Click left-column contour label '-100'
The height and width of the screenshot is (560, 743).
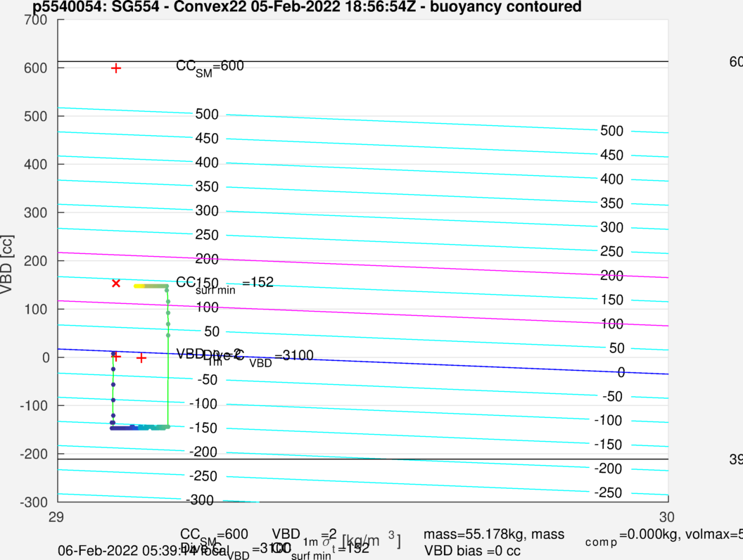click(203, 404)
